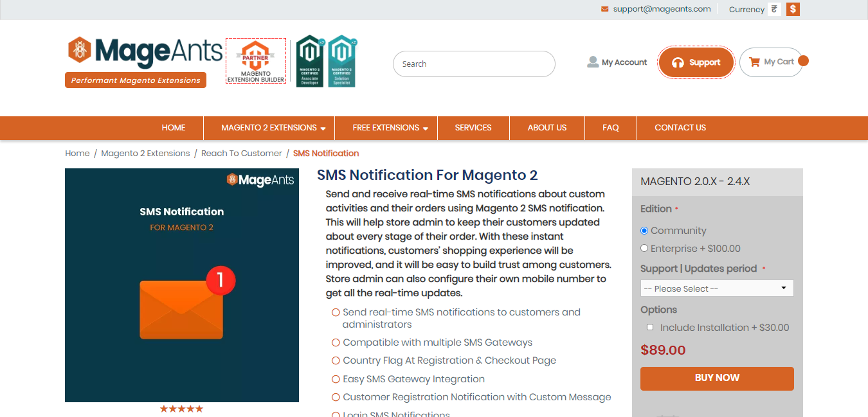Viewport: 868px width, 417px height.
Task: Click the Currency label in top bar
Action: 746,10
